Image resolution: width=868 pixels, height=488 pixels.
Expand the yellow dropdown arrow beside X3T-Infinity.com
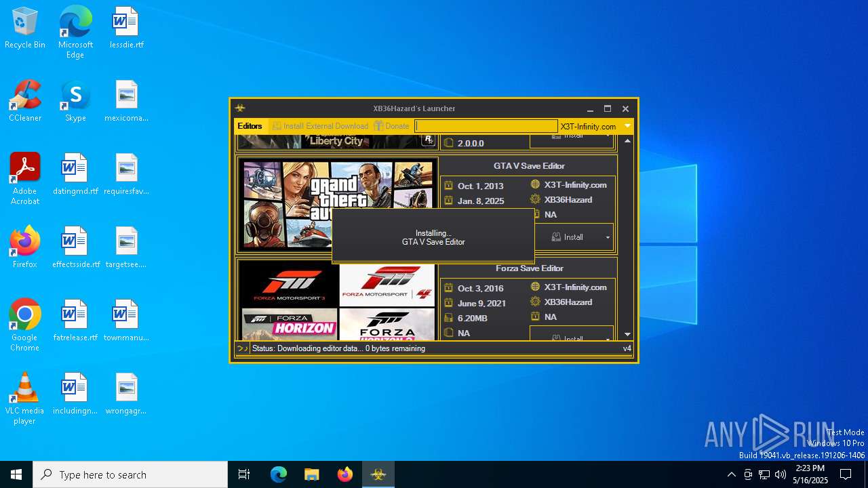(627, 126)
